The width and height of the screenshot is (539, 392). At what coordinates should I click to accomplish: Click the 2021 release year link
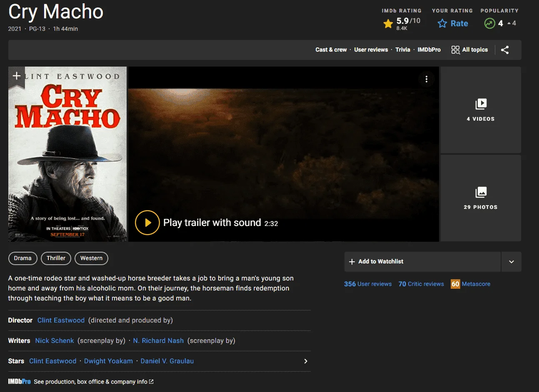(x=15, y=29)
